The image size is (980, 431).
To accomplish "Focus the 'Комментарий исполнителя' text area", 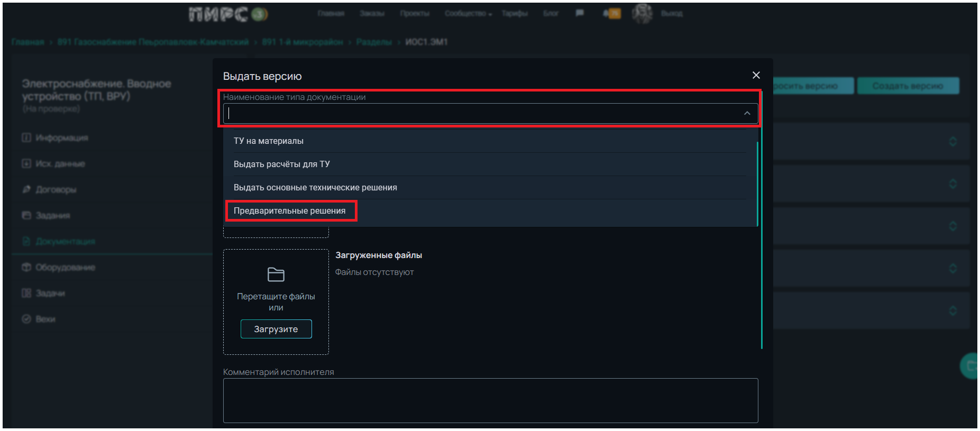I will tap(490, 400).
